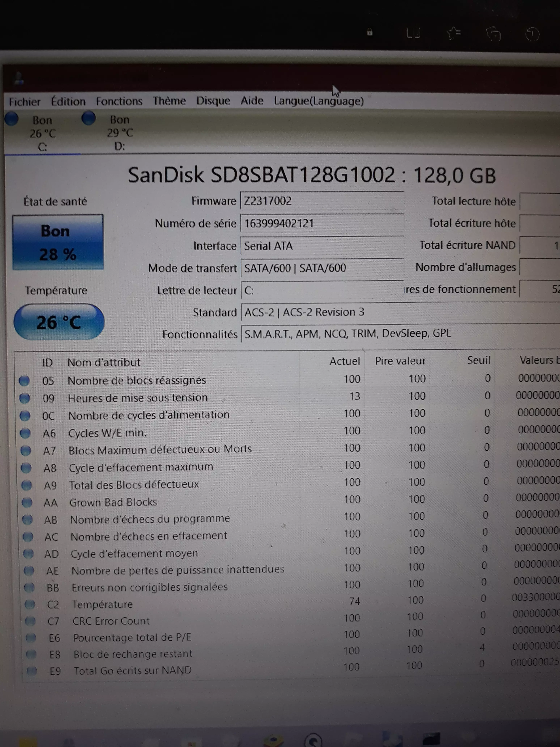Click the Nom d'attribut column header
Screen dimensions: 560x747
(x=104, y=362)
